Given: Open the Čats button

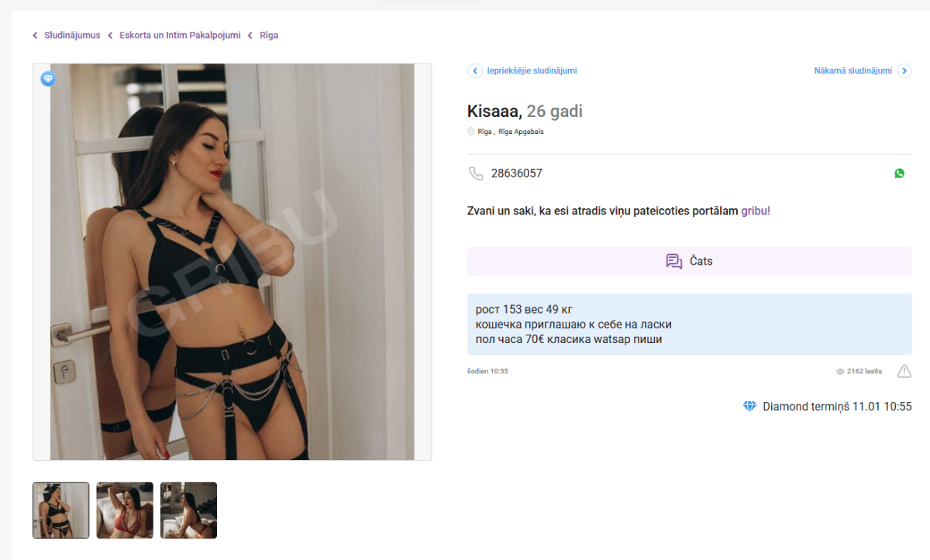Looking at the screenshot, I should [689, 261].
